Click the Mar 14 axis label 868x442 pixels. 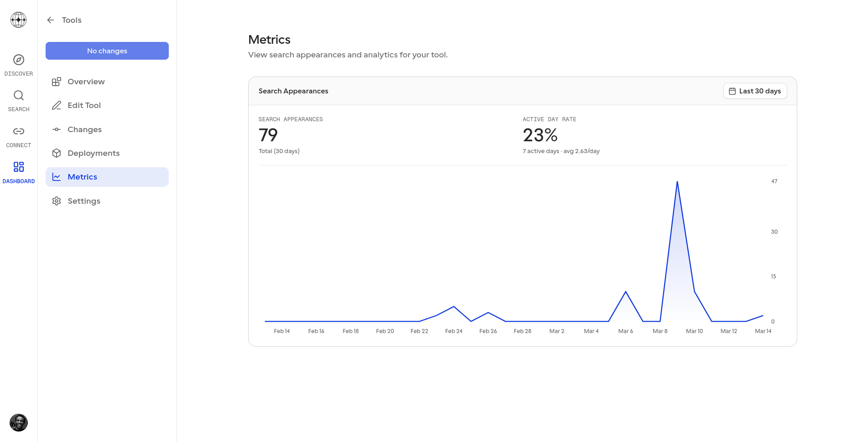763,331
